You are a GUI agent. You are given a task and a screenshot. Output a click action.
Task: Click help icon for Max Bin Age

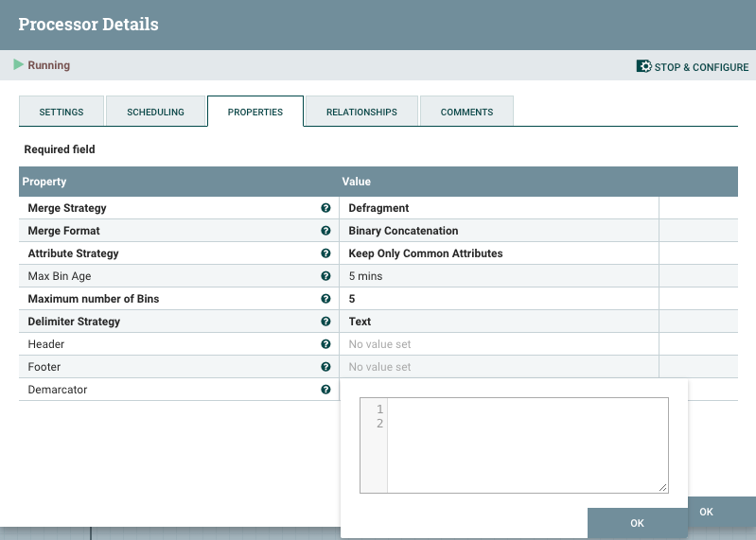click(x=325, y=276)
